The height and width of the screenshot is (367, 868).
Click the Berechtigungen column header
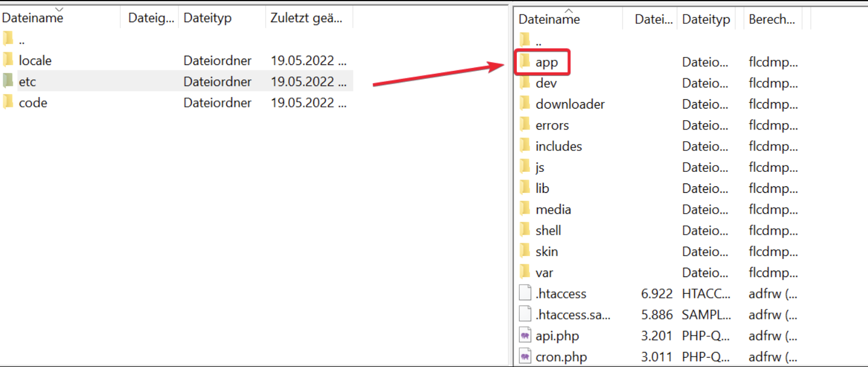(773, 19)
